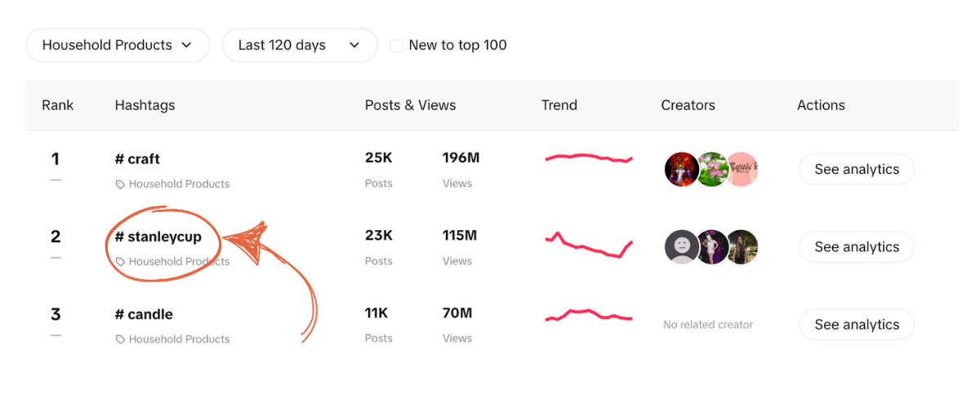This screenshot has height=408, width=980.
Task: Click rank number 3
Action: [x=56, y=314]
